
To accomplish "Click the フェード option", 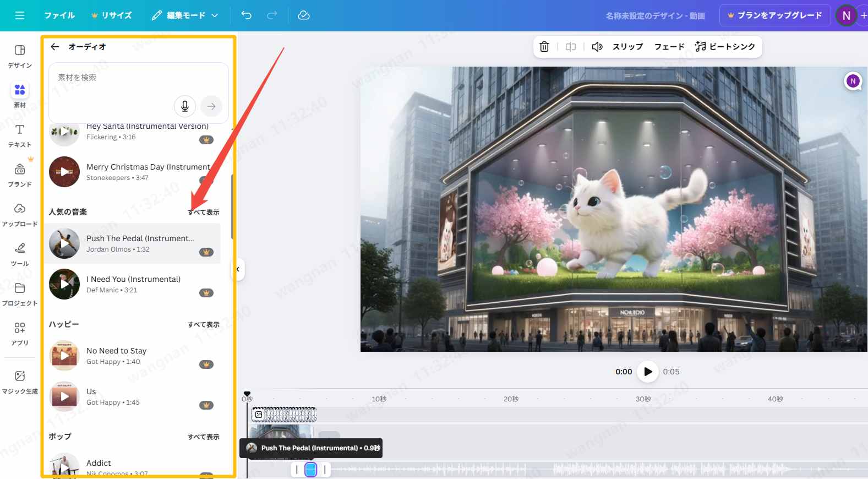I will click(669, 47).
